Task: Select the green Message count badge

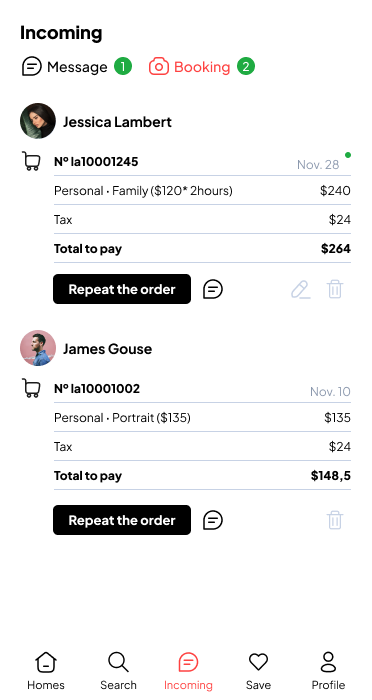Action: pyautogui.click(x=123, y=67)
